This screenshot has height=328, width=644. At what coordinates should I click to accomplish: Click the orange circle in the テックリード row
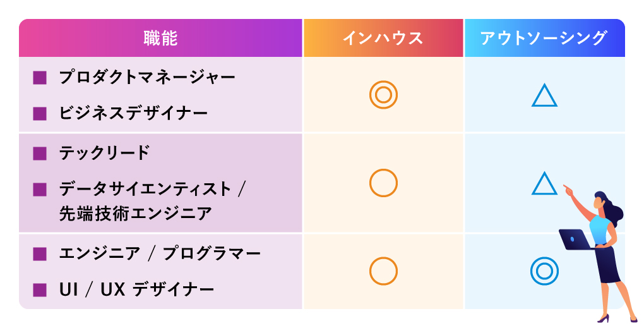tap(383, 183)
